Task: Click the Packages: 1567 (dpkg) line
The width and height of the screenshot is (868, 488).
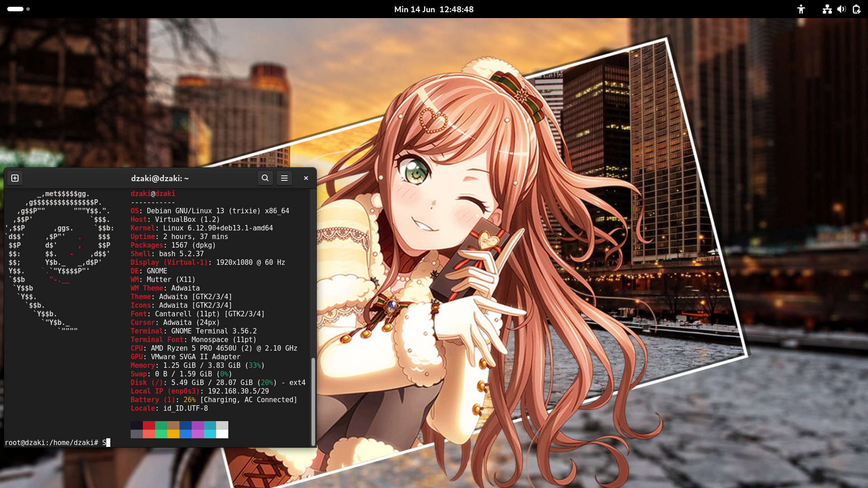Action: tap(173, 245)
